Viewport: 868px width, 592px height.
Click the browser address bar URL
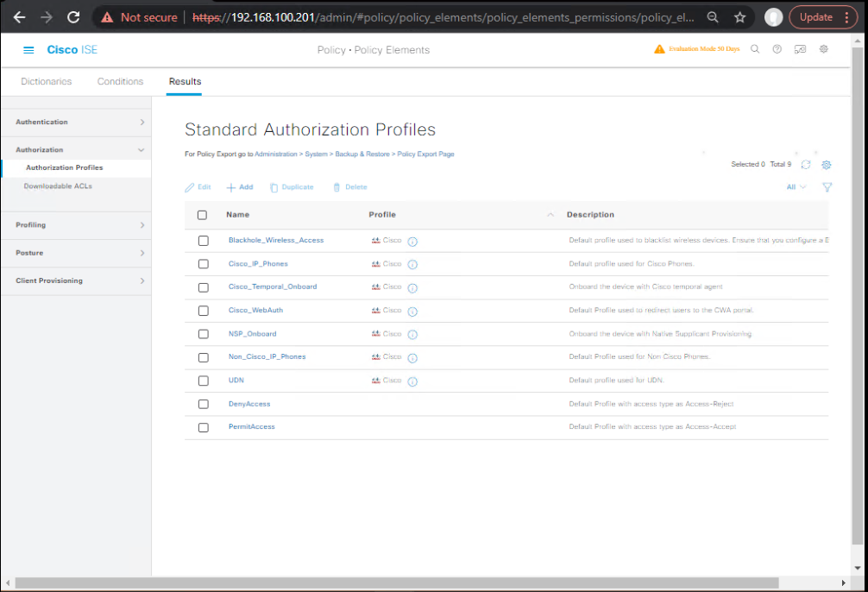[443, 18]
